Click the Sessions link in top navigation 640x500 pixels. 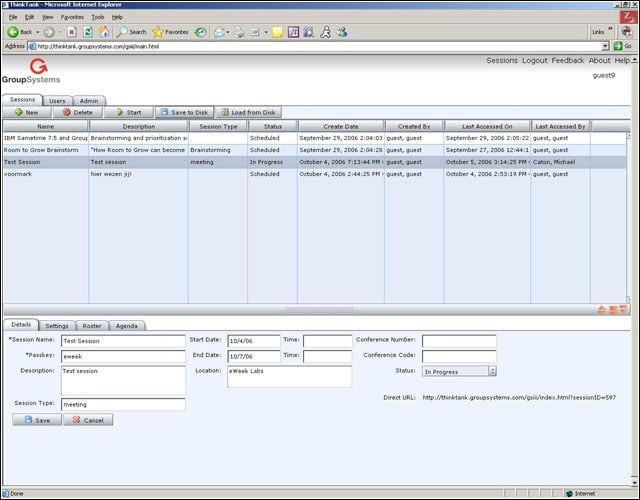502,60
